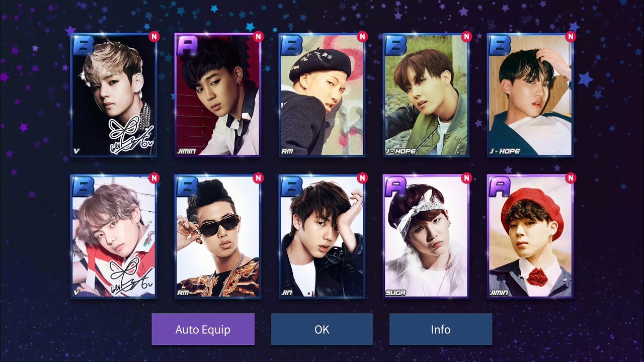644x362 pixels.
Task: Click the B grade badge on sunglasses RM card
Action: [x=187, y=187]
